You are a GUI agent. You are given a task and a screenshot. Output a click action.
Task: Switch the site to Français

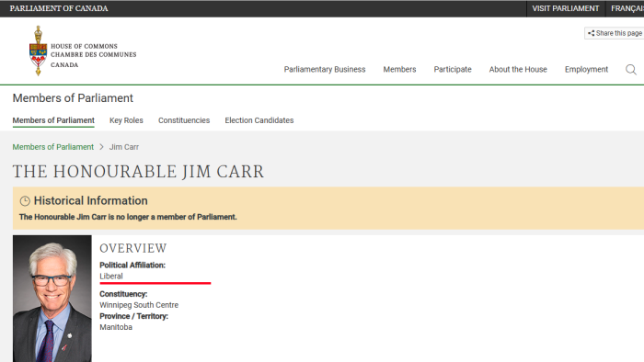tap(627, 8)
